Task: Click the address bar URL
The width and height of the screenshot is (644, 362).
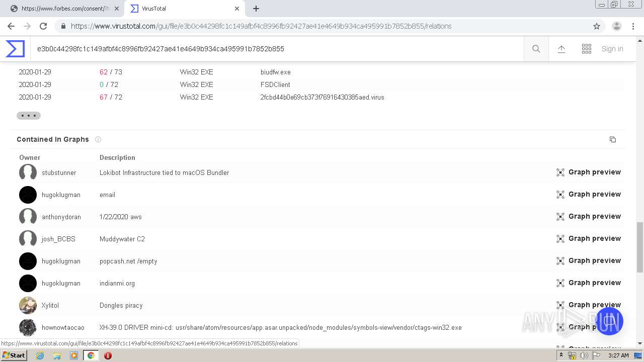Action: (x=261, y=26)
